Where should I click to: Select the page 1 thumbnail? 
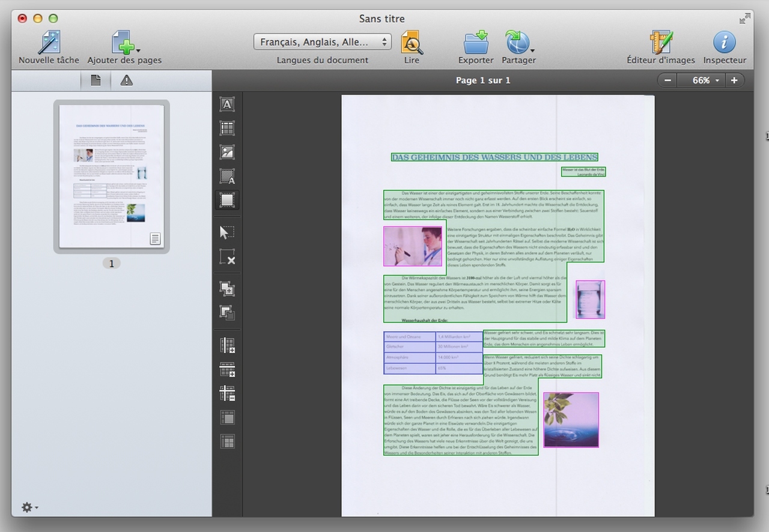tap(112, 176)
